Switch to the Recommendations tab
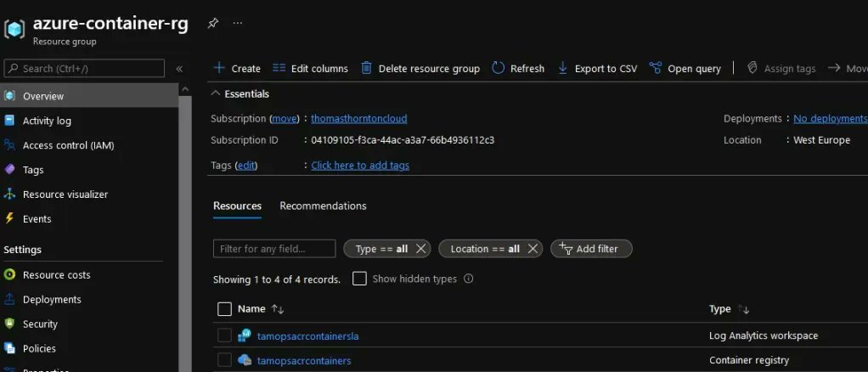Viewport: 868px width, 372px height. (323, 206)
